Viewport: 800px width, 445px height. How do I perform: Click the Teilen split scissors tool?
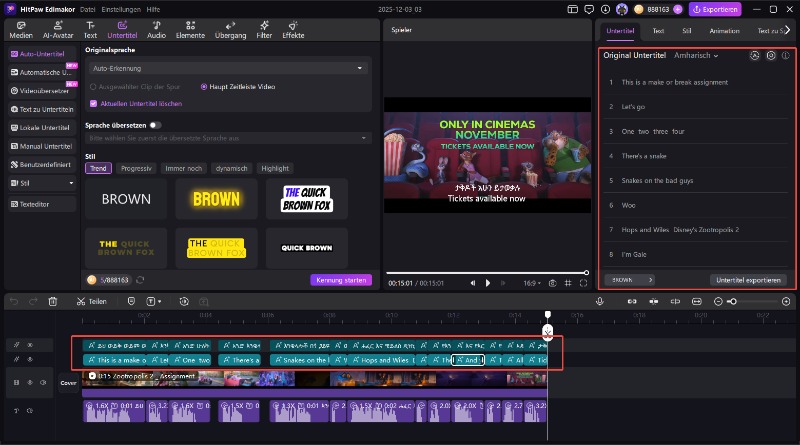pyautogui.click(x=91, y=302)
